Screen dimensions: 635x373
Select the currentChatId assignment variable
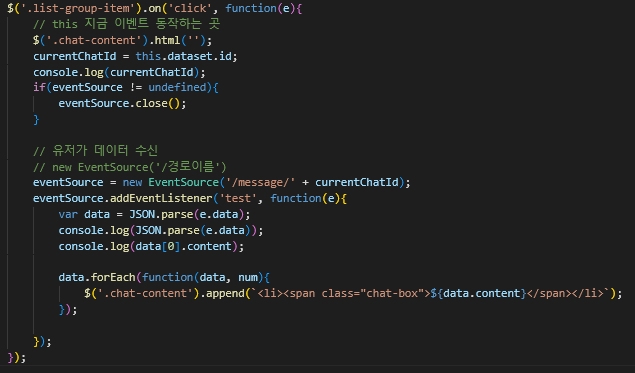75,56
